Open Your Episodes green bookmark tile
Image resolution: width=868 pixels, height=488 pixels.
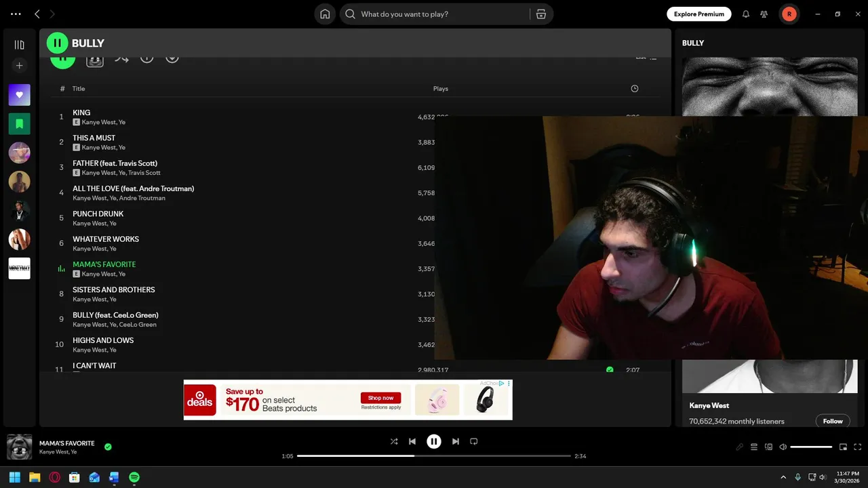[19, 124]
